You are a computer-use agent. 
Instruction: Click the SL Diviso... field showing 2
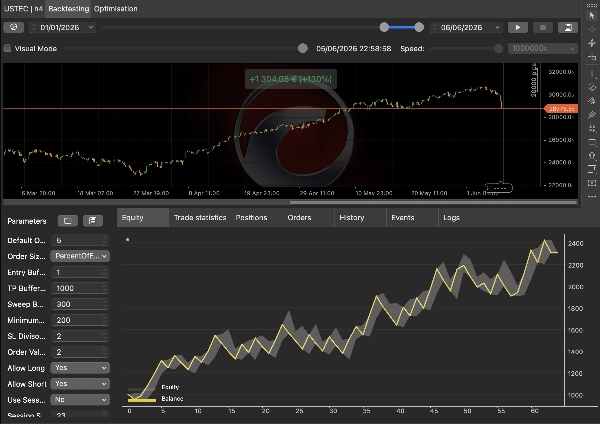point(80,336)
